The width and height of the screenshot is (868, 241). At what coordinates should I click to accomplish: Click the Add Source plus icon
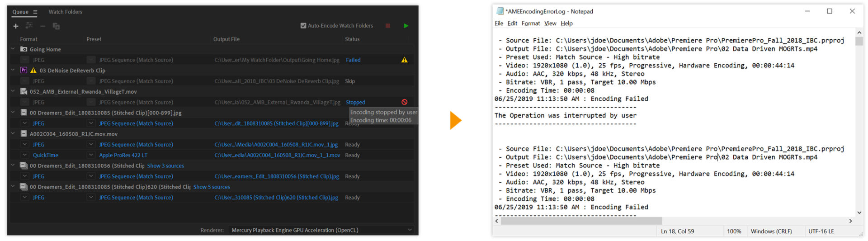(16, 26)
